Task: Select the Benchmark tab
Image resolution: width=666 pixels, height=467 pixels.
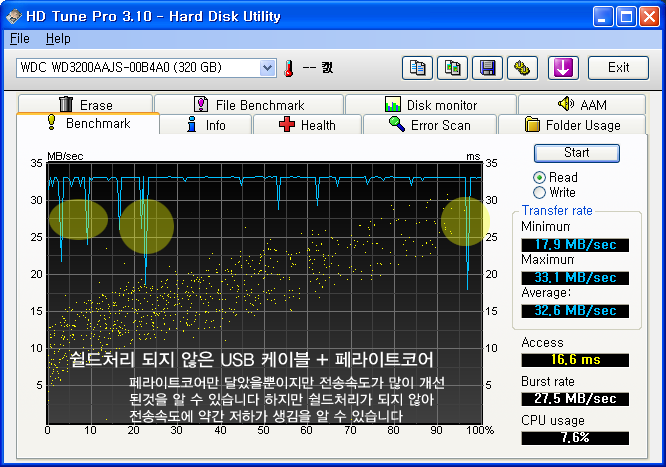Action: (88, 123)
